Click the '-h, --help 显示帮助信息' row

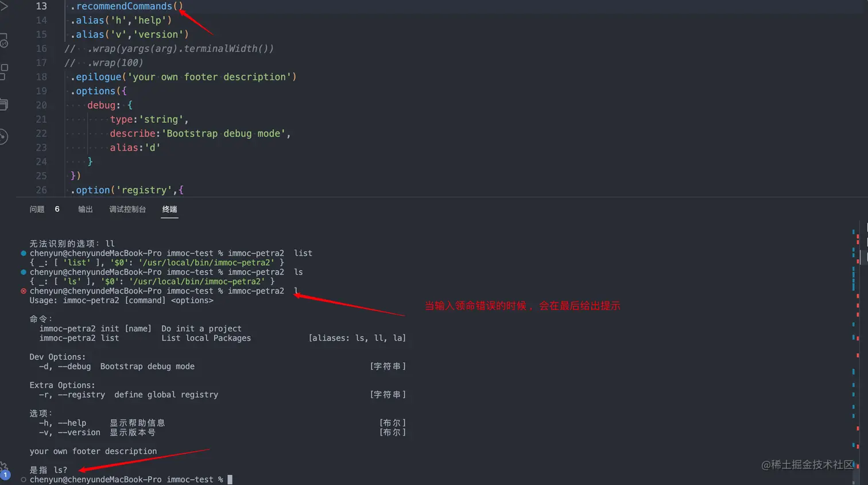click(x=222, y=423)
